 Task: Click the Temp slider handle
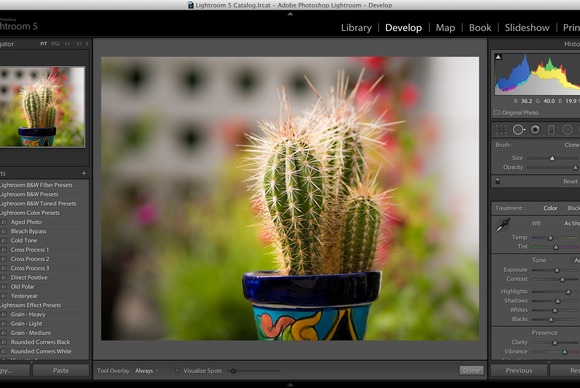[550, 238]
